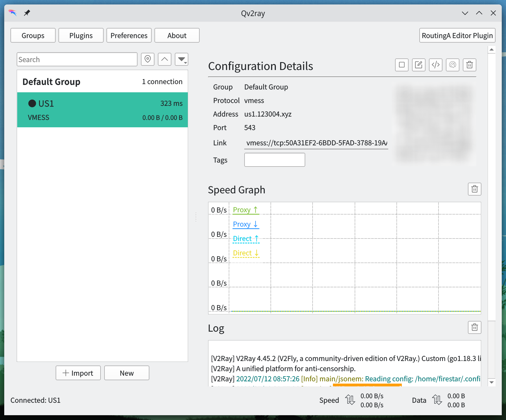This screenshot has width=506, height=420.
Task: Open the JSON code editor icon
Action: click(436, 65)
